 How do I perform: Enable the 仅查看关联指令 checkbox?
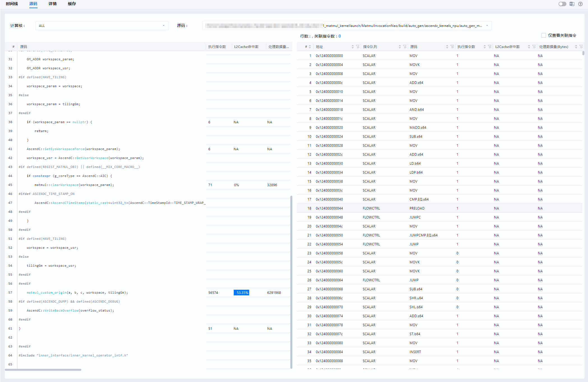click(544, 35)
